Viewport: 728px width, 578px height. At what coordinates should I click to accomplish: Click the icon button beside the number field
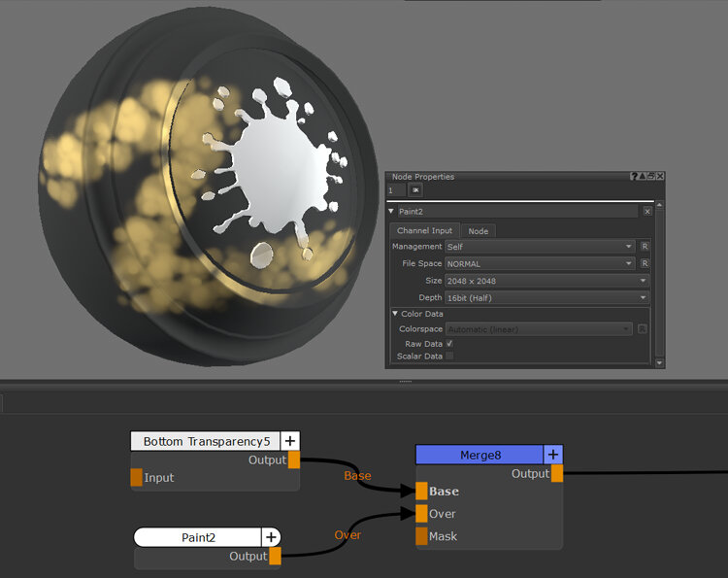pos(416,191)
